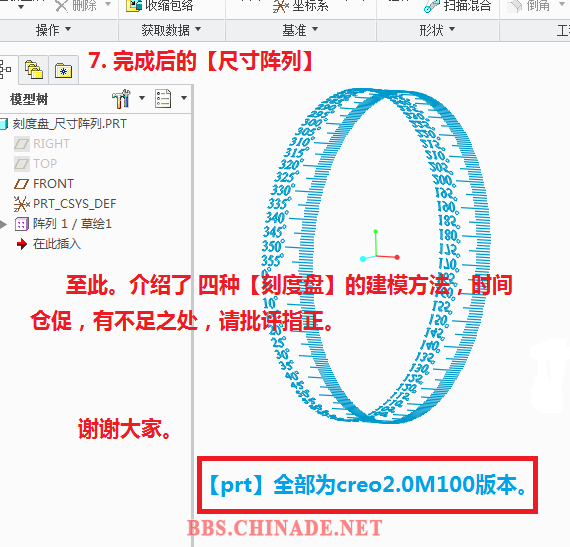Viewport: 570px width, 547px height.
Task: Open the favorites tab with star folder
Action: [x=64, y=70]
